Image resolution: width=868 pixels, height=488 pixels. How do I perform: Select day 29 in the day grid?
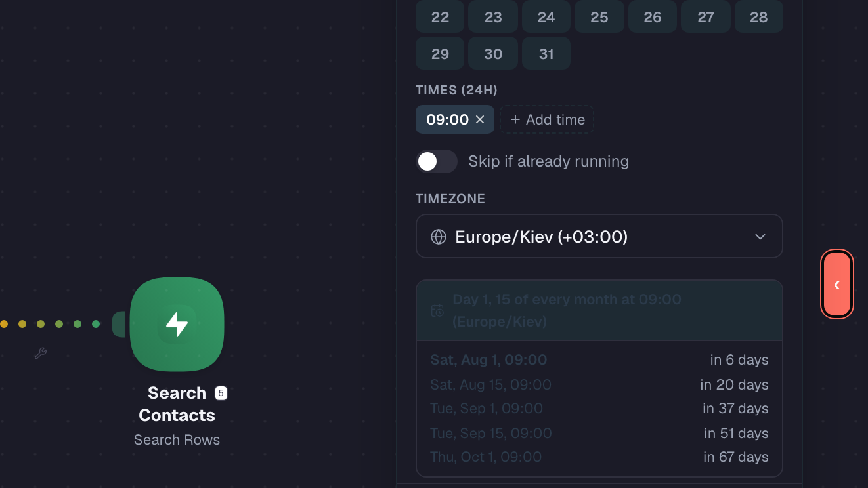(440, 54)
